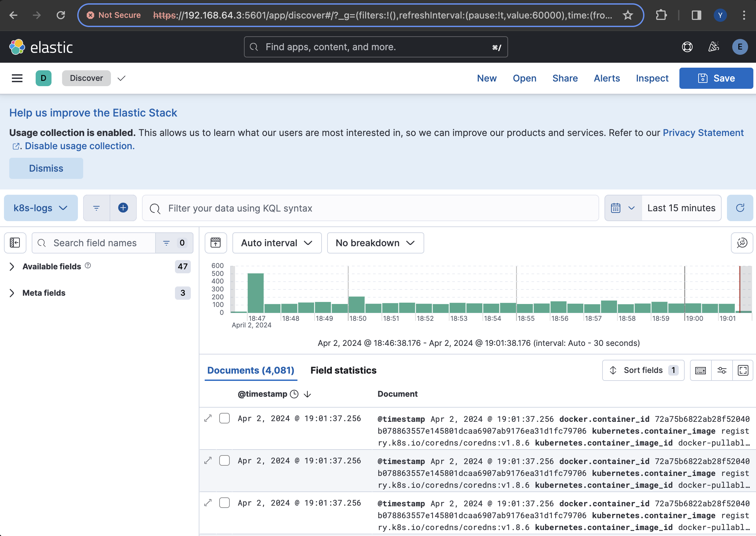The image size is (756, 536).
Task: Open the newsfeed celebration icon
Action: click(714, 47)
